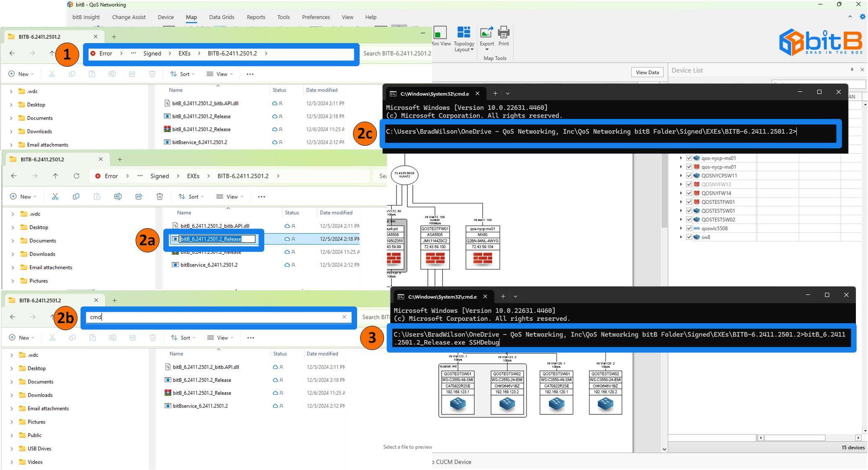
Task: Open bitB settings with the blue gear icon
Action: (862, 17)
